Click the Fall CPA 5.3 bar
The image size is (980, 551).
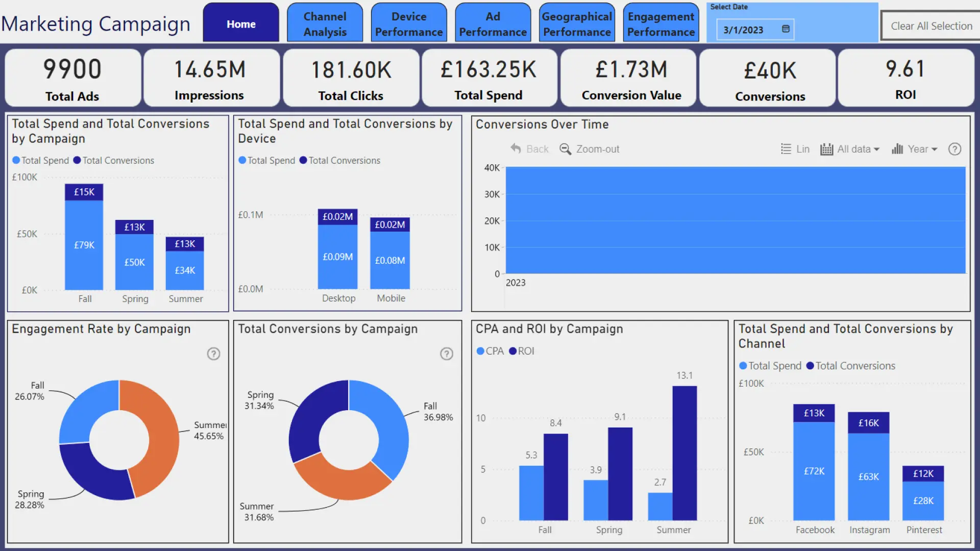[531, 493]
